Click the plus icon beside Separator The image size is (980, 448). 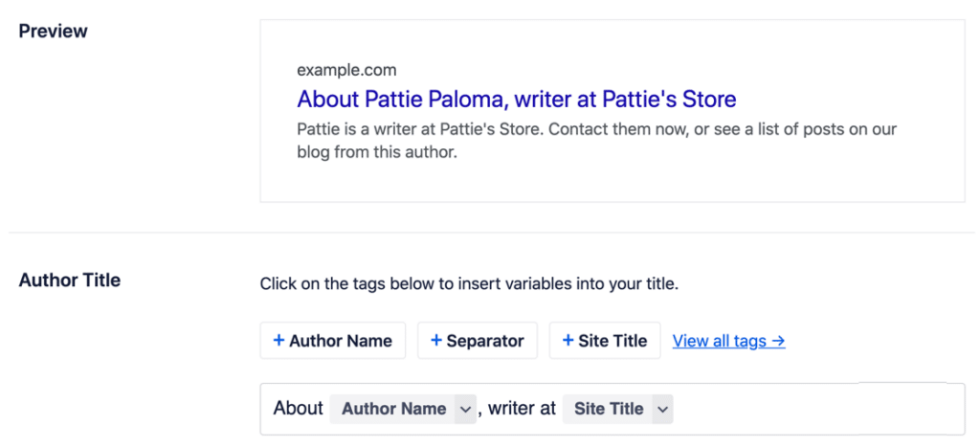[x=436, y=341]
